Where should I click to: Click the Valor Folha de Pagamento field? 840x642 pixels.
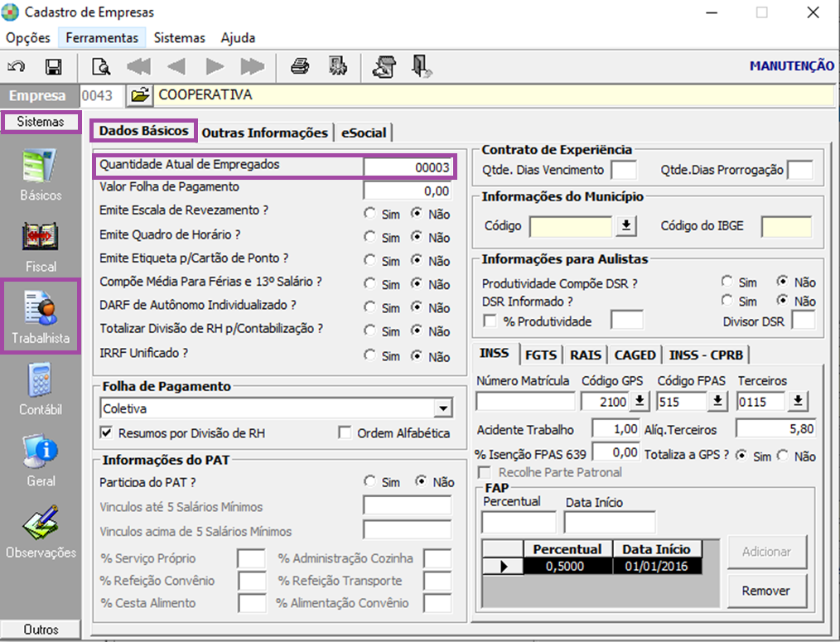click(x=408, y=191)
